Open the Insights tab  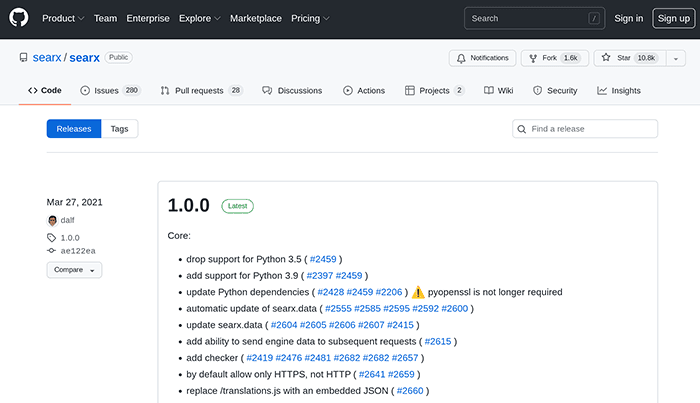click(x=619, y=91)
